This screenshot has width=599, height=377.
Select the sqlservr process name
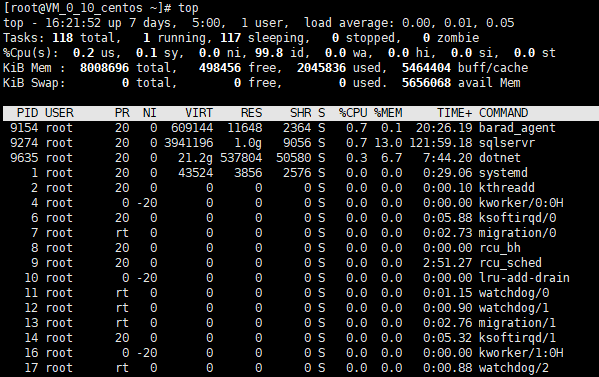pos(507,143)
